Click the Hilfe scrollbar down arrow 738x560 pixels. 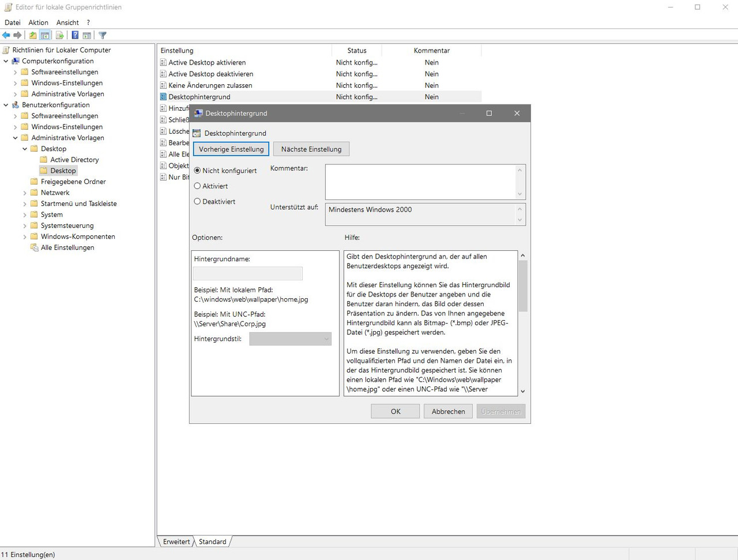(x=523, y=392)
